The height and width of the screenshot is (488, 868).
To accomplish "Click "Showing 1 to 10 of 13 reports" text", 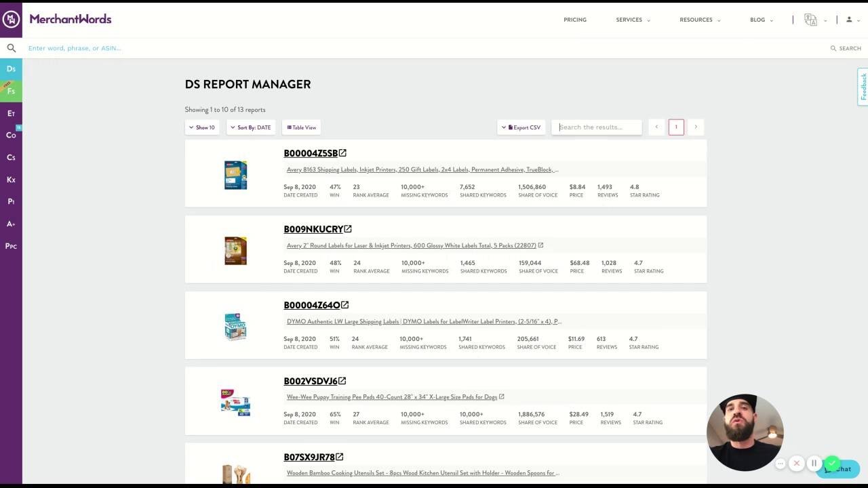I will tap(225, 110).
